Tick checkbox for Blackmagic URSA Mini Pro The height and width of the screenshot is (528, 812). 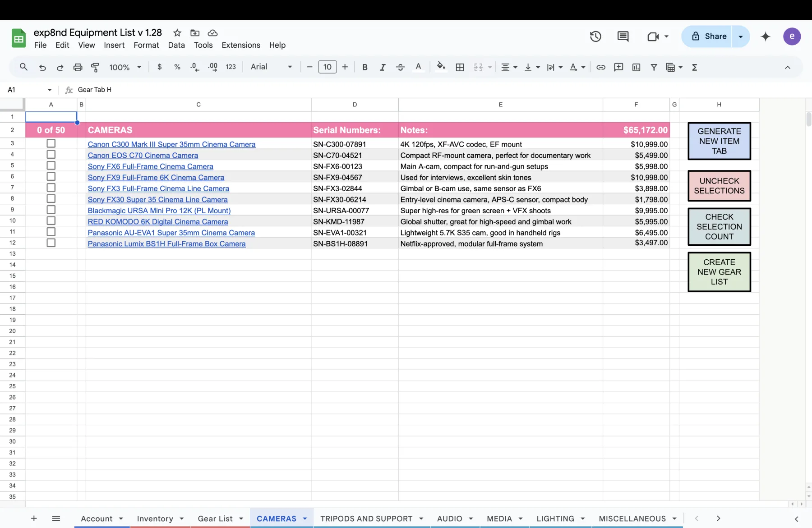pyautogui.click(x=51, y=210)
